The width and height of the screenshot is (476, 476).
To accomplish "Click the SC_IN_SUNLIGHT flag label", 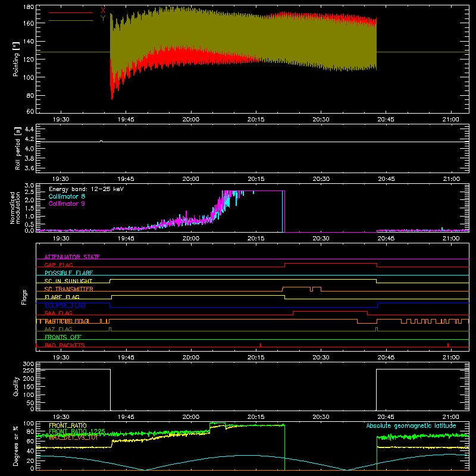I will [68, 281].
